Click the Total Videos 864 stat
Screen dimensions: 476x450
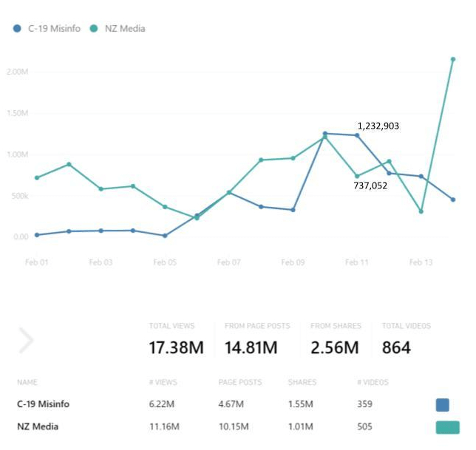(396, 347)
